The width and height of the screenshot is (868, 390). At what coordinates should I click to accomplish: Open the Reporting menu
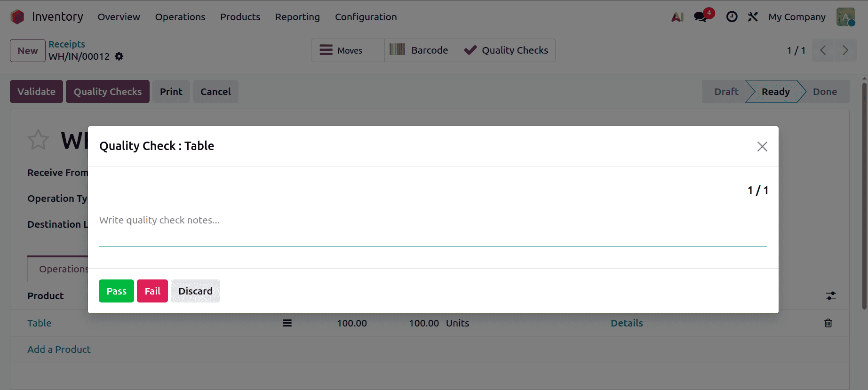297,17
